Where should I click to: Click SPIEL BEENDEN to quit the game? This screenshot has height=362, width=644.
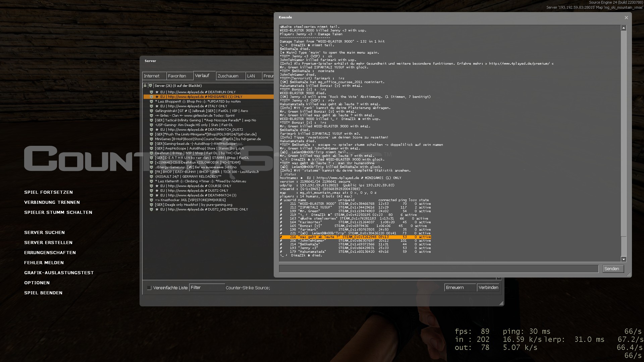[x=43, y=293]
